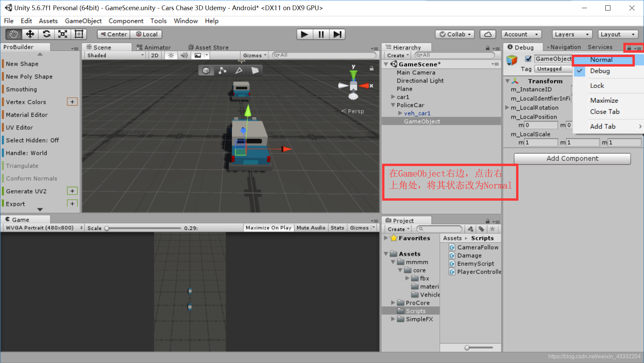The width and height of the screenshot is (644, 363).
Task: Save search star icon in Project
Action: point(492,229)
